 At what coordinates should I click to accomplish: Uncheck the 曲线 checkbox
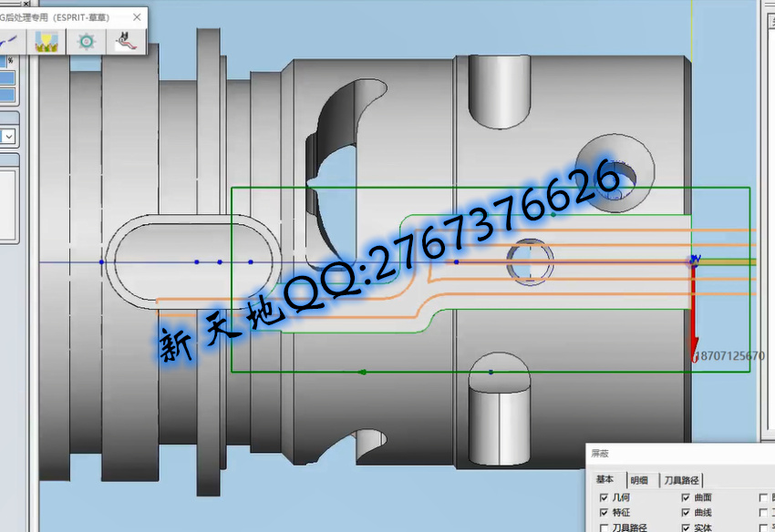point(686,513)
